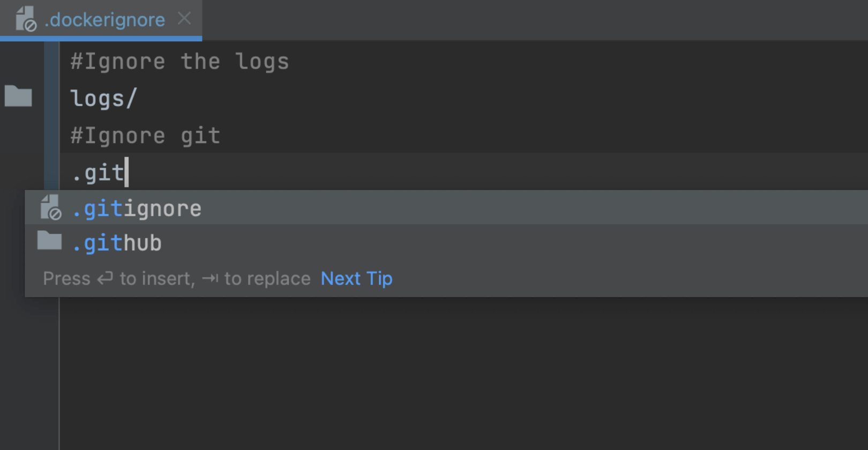Click "#Ignore" in the "#Ignore git" comment

[x=118, y=136]
